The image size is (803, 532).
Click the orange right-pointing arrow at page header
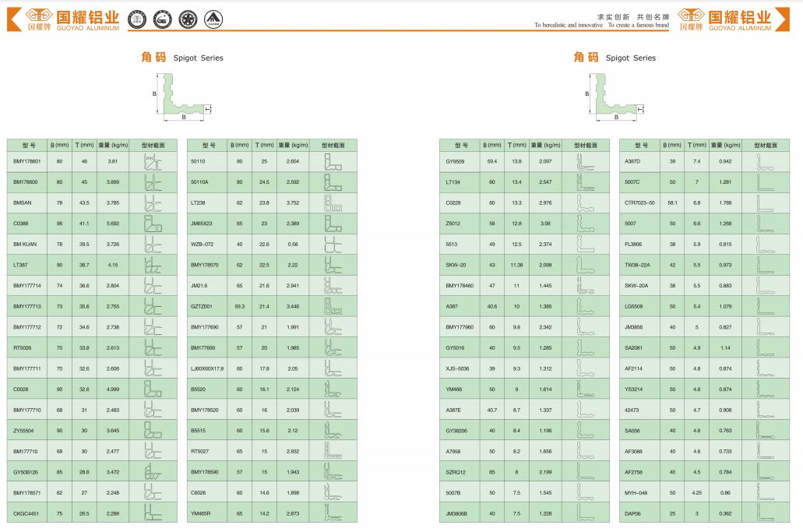click(x=783, y=19)
